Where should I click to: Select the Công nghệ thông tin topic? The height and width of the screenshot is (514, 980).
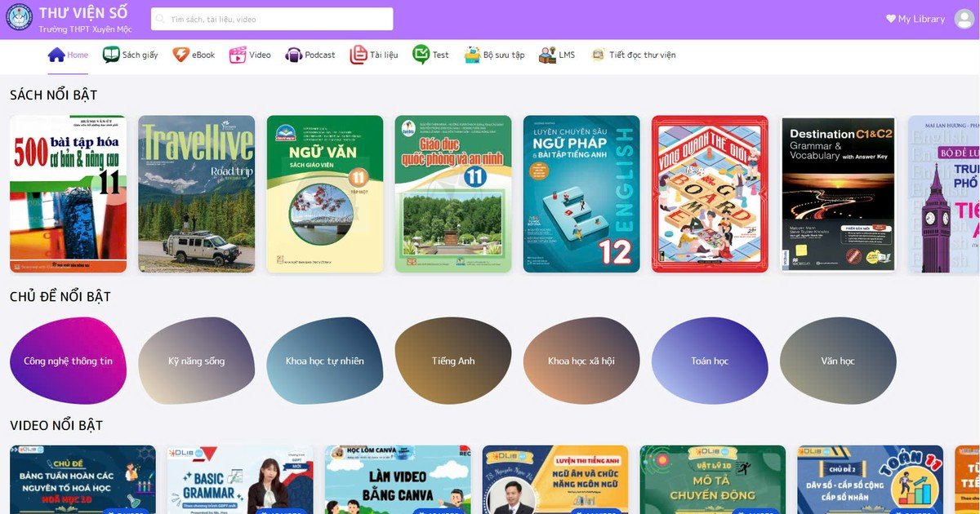(x=68, y=361)
